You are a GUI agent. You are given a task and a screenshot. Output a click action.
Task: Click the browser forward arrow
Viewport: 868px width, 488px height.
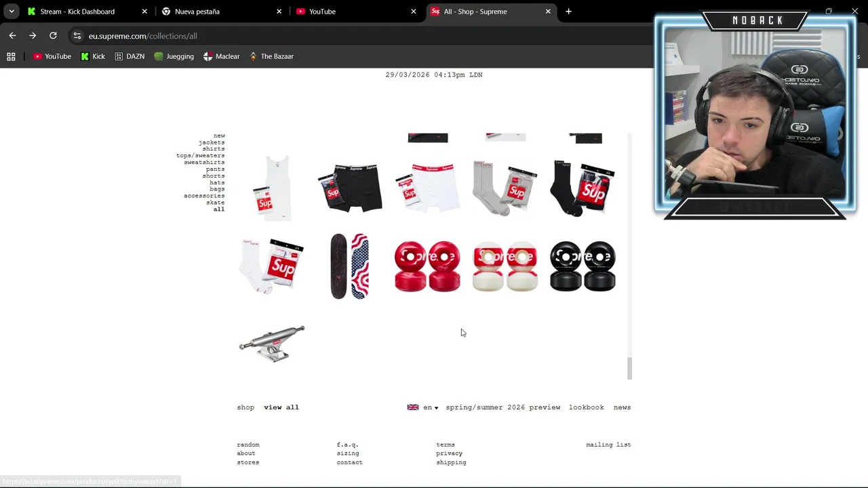point(33,35)
